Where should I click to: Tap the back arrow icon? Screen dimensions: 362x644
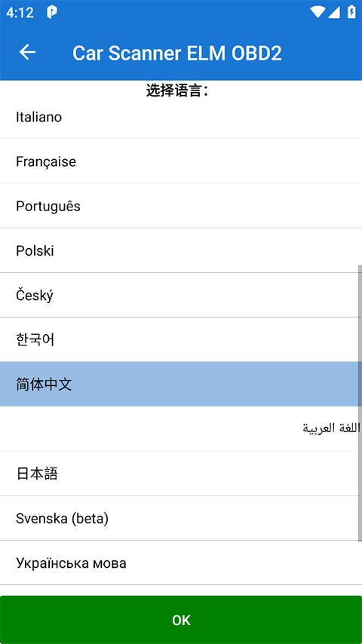coord(28,53)
